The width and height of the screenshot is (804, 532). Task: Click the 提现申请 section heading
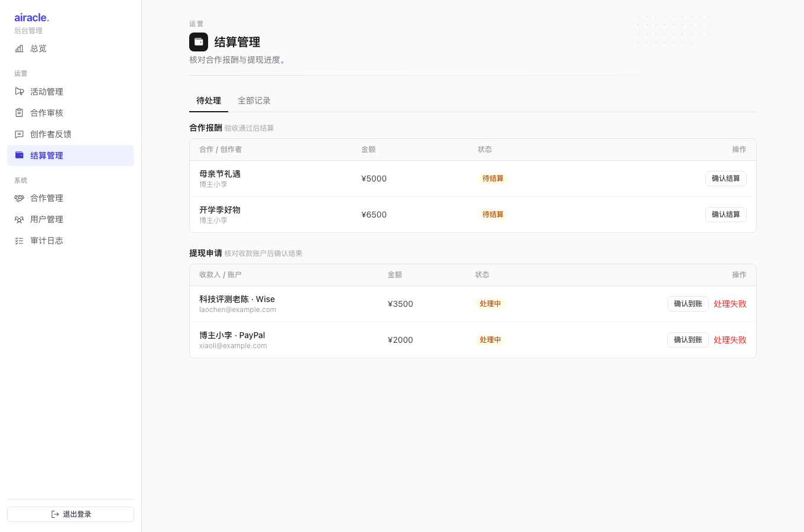[206, 253]
